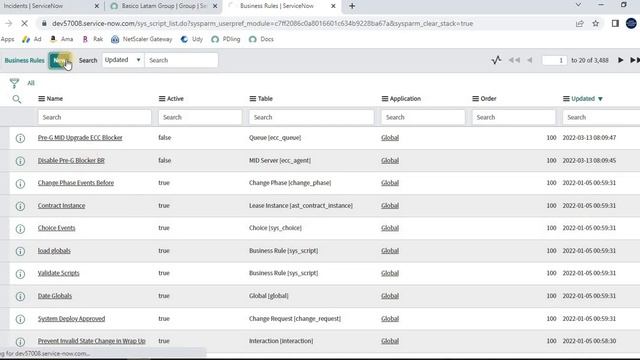Image resolution: width=640 pixels, height=360 pixels.
Task: Open the Pre-G MID Upgrade ECC Blocker rule
Action: point(80,138)
